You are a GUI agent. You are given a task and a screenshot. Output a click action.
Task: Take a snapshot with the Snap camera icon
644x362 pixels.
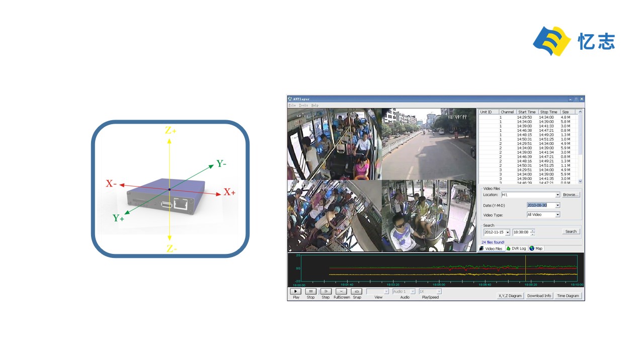coord(357,292)
